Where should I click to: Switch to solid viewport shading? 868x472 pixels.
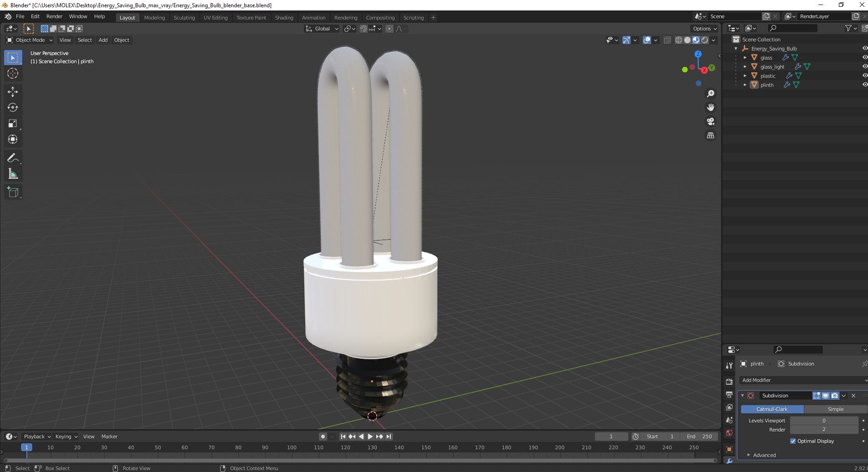click(687, 40)
